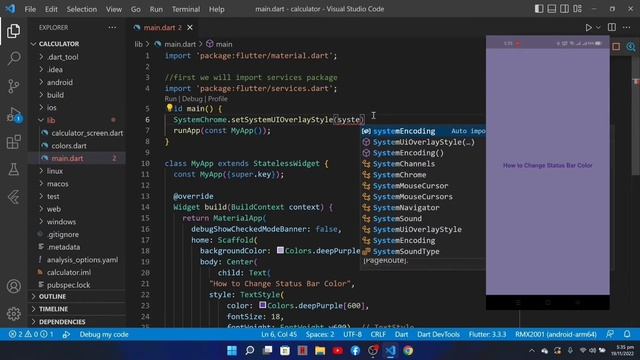Click the Debug code lens link
640x360 pixels.
[192, 99]
